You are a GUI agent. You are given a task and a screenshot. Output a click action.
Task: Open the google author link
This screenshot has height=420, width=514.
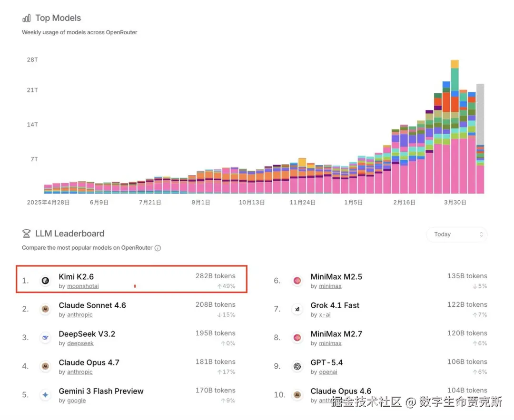click(76, 400)
